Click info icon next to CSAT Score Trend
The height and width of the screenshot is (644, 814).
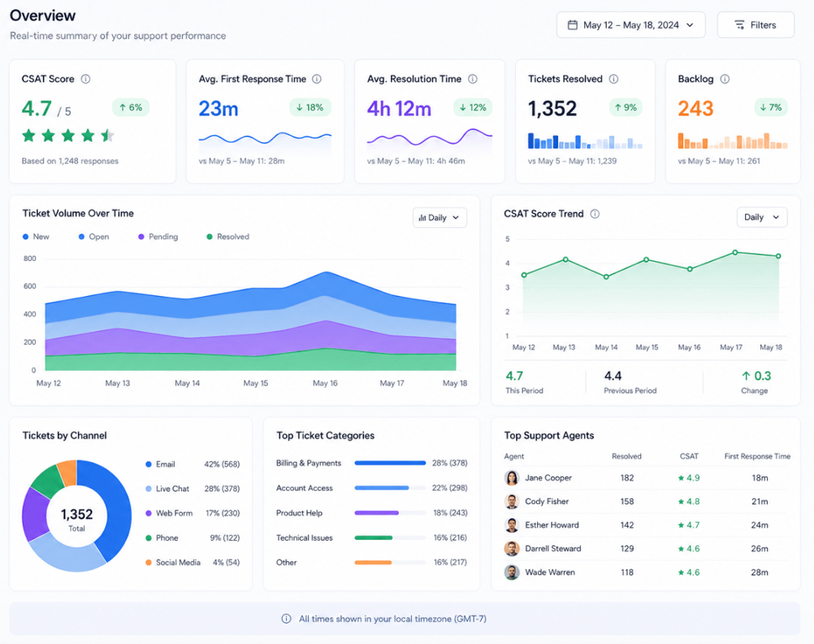click(x=595, y=214)
